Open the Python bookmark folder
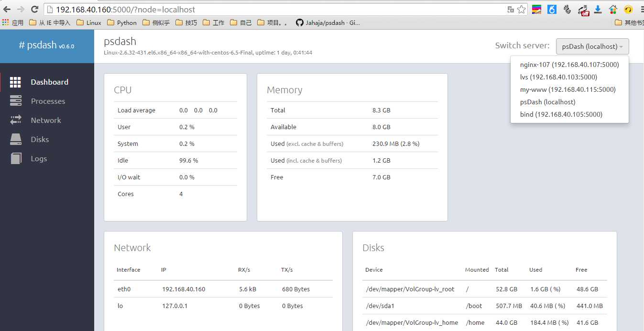644x331 pixels. click(x=122, y=22)
